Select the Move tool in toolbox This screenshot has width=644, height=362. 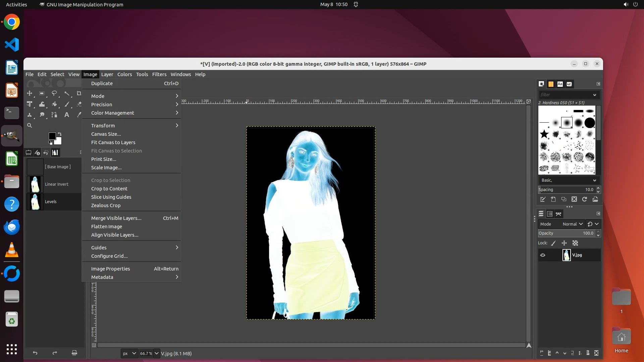click(30, 94)
